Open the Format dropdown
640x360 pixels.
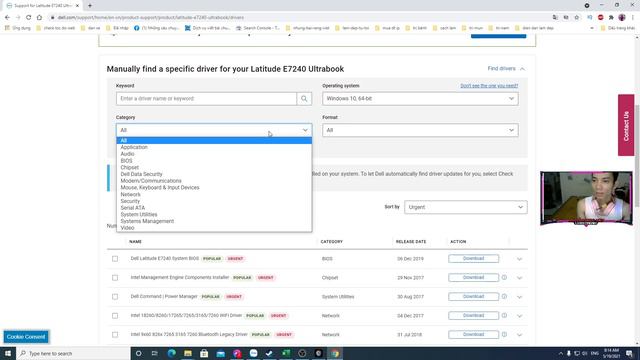pos(420,130)
